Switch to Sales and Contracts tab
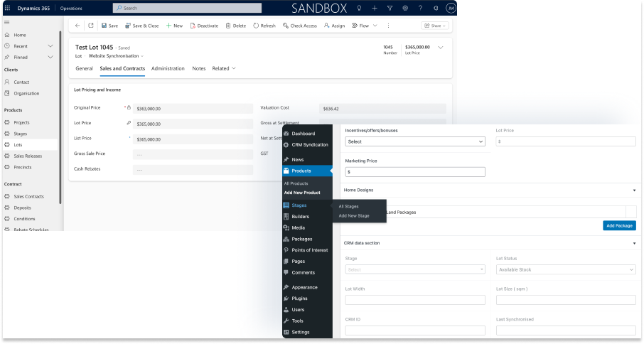This screenshot has width=644, height=344. (x=122, y=68)
